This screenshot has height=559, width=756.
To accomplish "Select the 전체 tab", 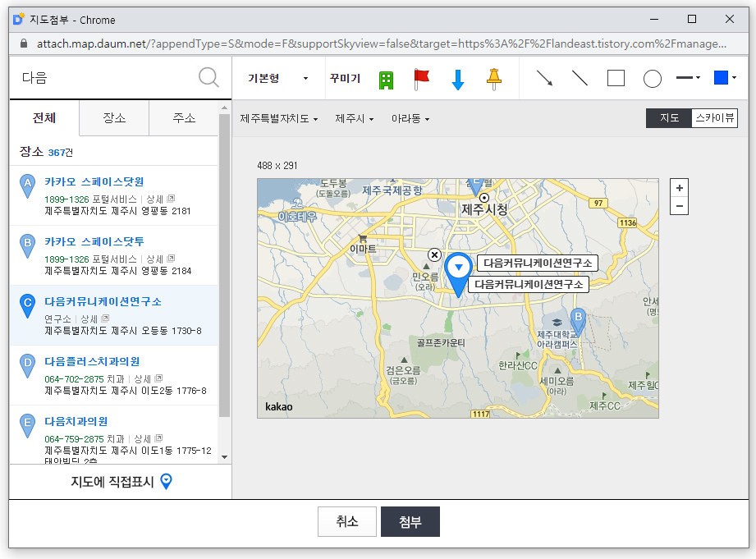I will point(44,118).
